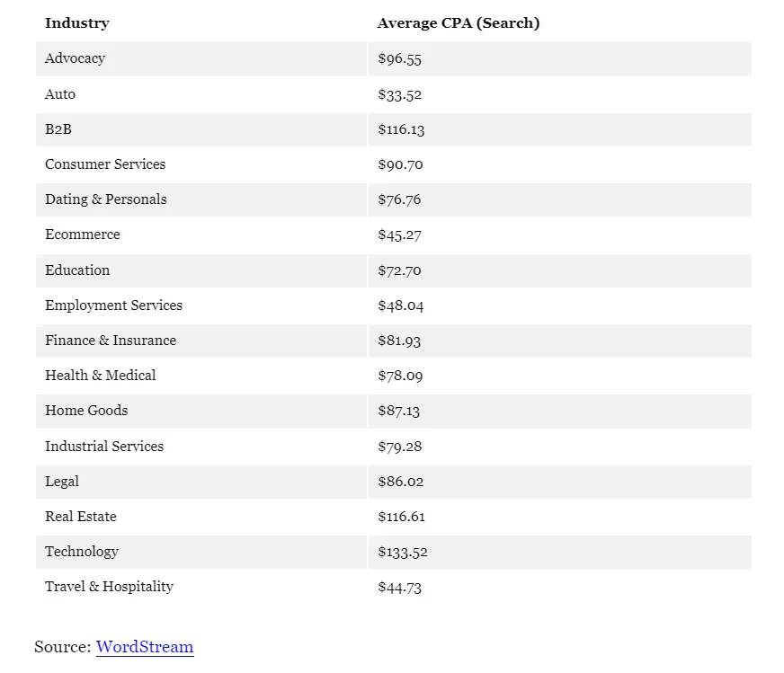Click the $116.13 value for B2B
This screenshot has height=673, width=784.
(x=401, y=129)
